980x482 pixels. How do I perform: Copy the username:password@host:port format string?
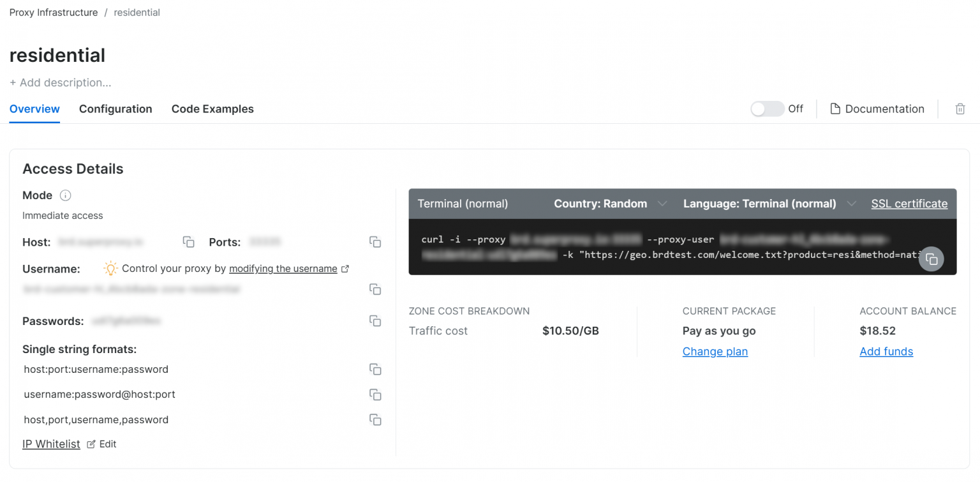tap(375, 394)
